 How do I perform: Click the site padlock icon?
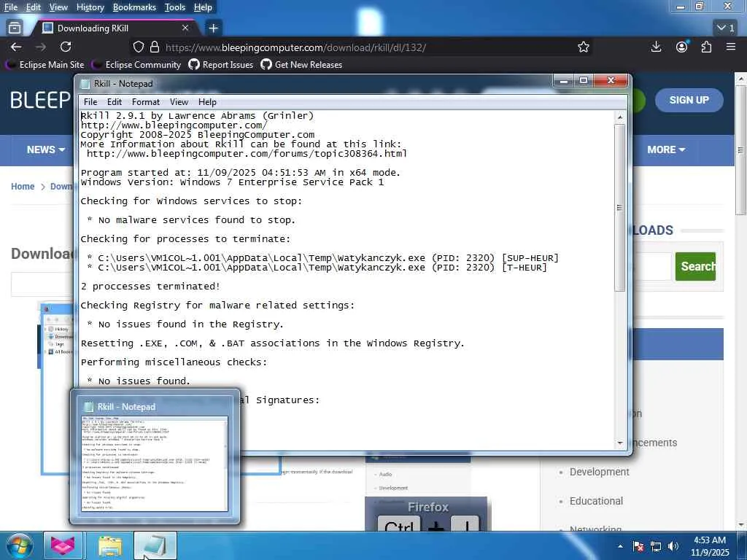click(155, 47)
